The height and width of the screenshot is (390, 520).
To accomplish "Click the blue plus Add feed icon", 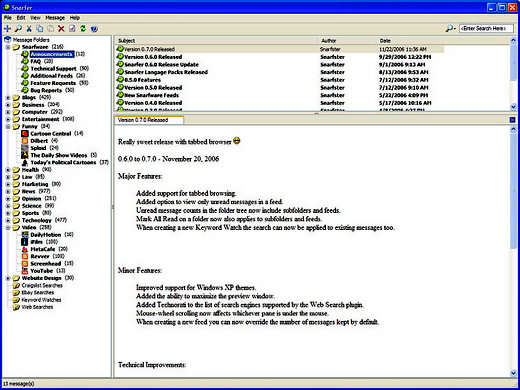I will [x=7, y=29].
